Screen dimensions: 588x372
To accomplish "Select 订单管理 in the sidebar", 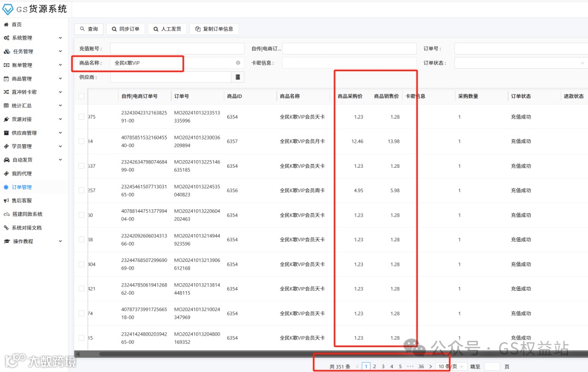I will (x=22, y=187).
